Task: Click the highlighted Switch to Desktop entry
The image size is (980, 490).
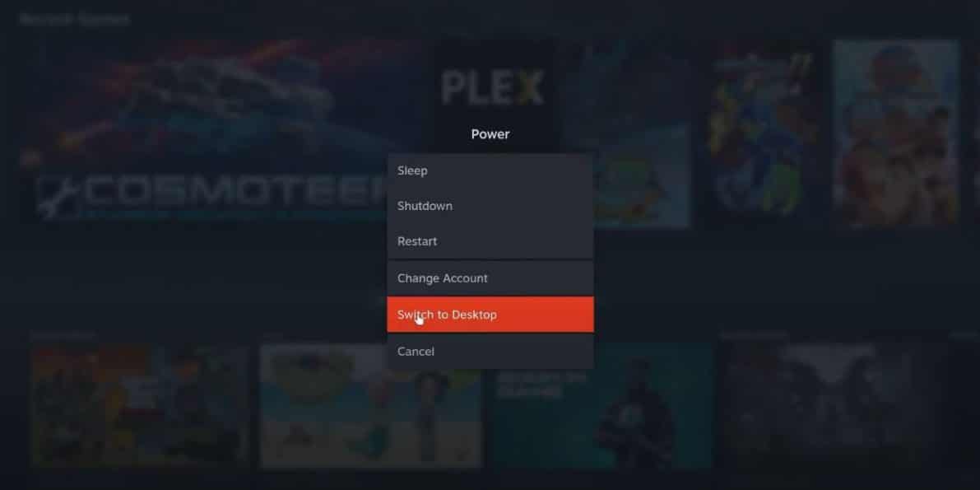Action: tap(490, 315)
